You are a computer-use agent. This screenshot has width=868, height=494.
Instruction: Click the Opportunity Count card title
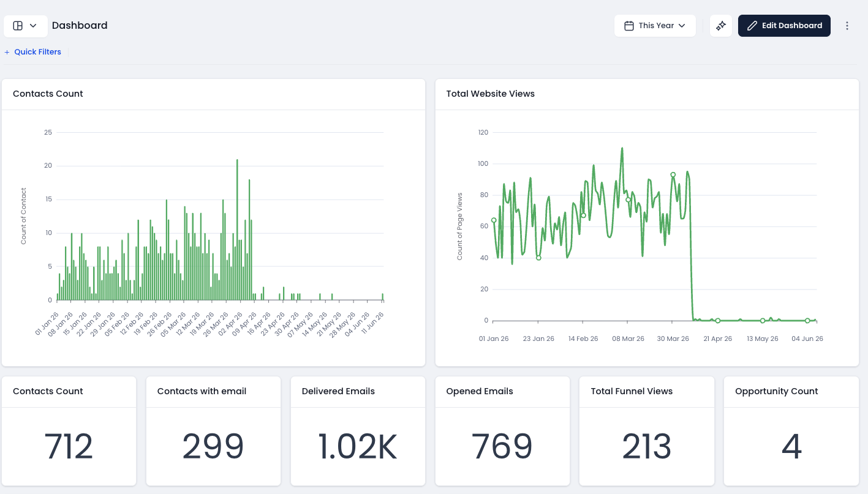[777, 391]
